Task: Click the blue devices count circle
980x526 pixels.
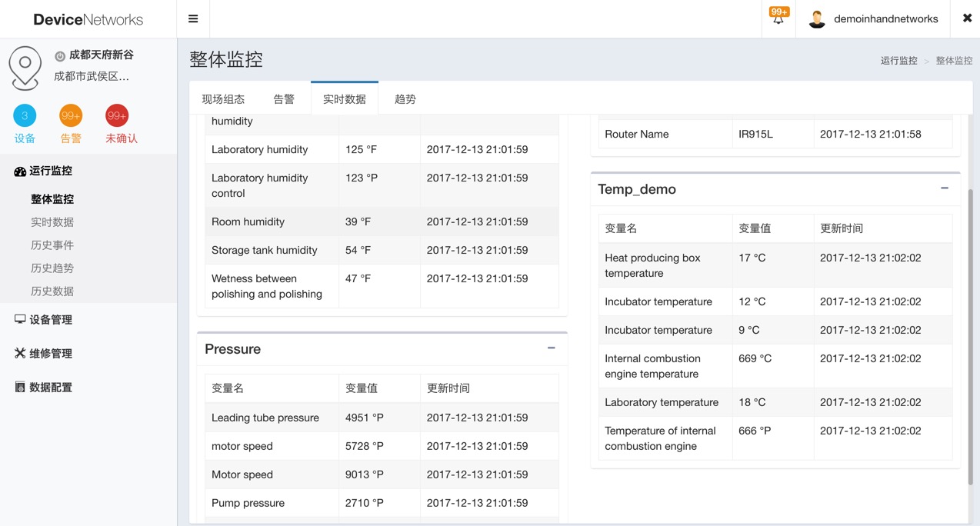Action: (x=25, y=116)
